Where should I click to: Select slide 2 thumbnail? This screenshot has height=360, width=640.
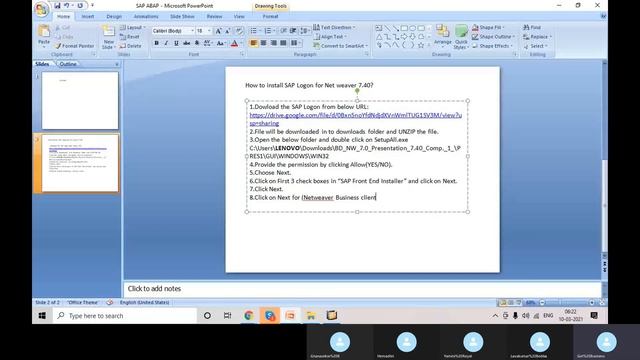80,163
